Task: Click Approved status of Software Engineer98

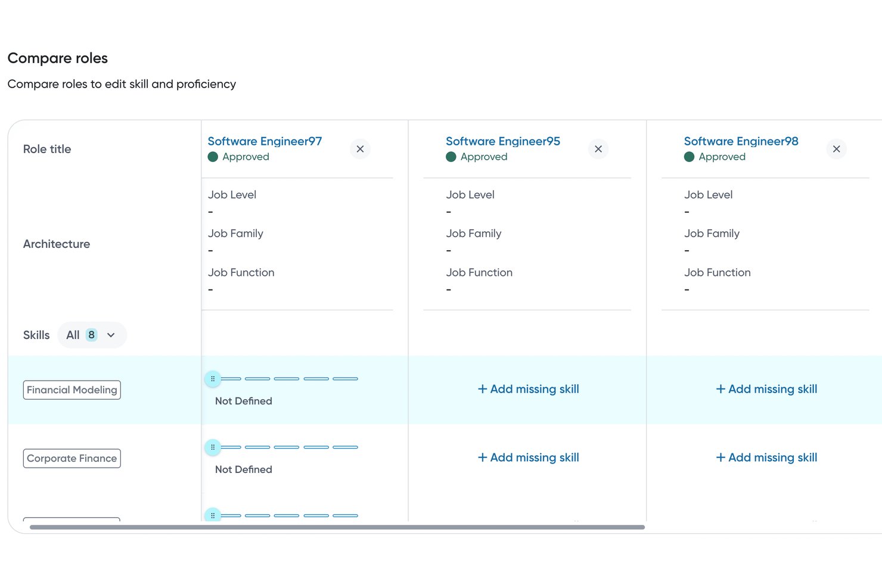Action: coord(715,157)
